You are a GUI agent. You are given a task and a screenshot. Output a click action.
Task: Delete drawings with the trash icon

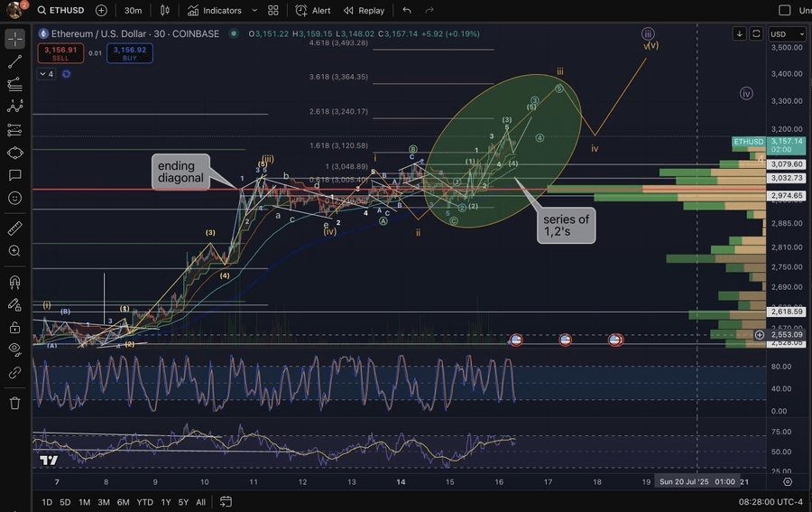point(15,403)
